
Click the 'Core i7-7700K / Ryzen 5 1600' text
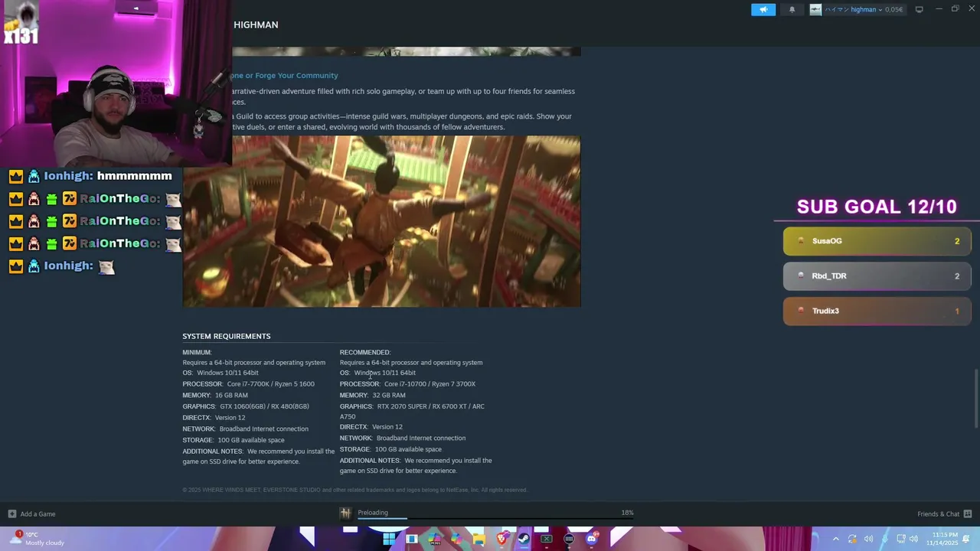pyautogui.click(x=270, y=384)
